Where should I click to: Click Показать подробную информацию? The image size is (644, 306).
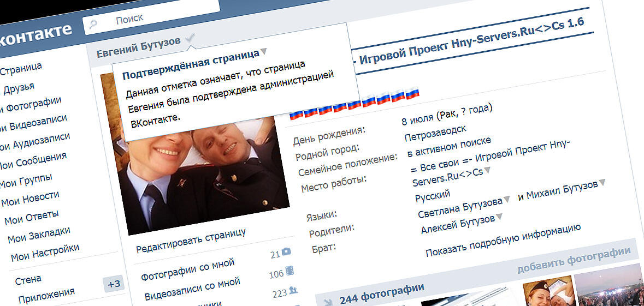coord(503,240)
